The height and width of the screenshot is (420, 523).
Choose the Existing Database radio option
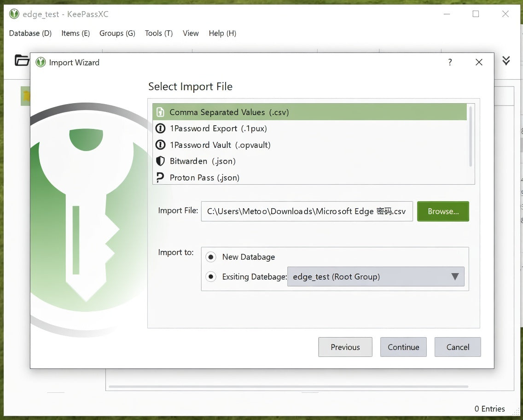click(x=211, y=277)
